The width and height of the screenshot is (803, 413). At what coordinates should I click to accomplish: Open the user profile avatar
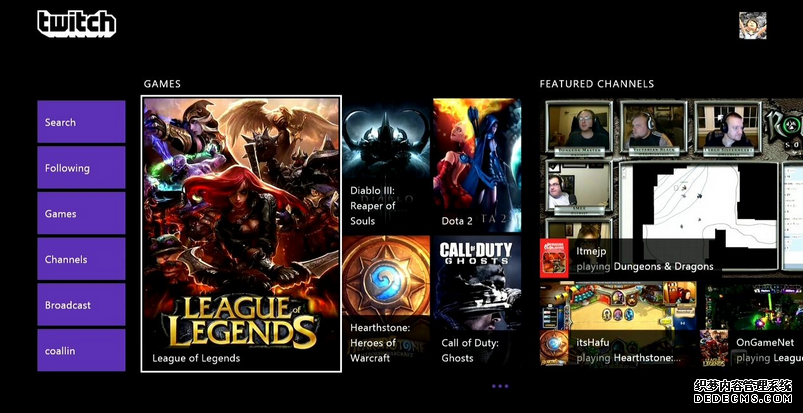click(x=752, y=26)
